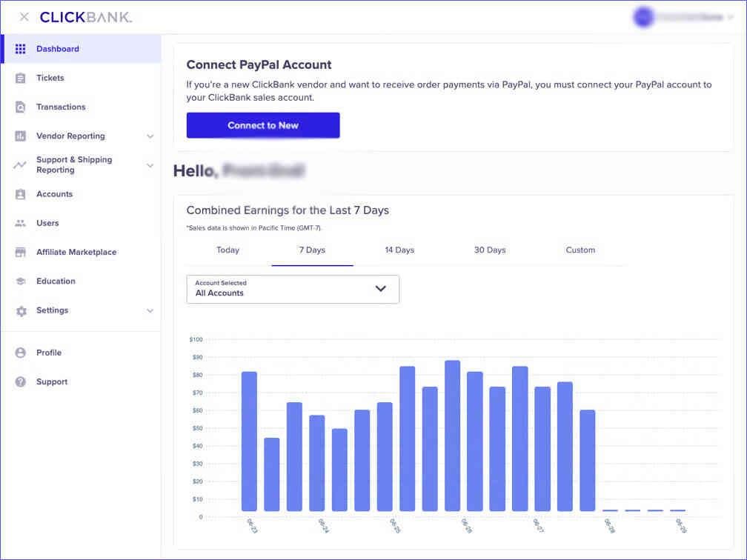Open the Education section
Viewport: 747px width, 560px height.
pos(56,281)
